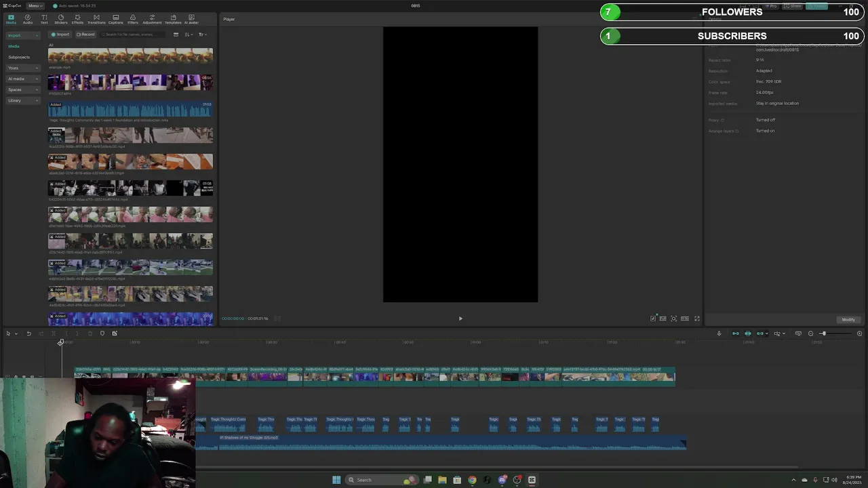Zoom out the timeline with minus icon

tap(810, 333)
